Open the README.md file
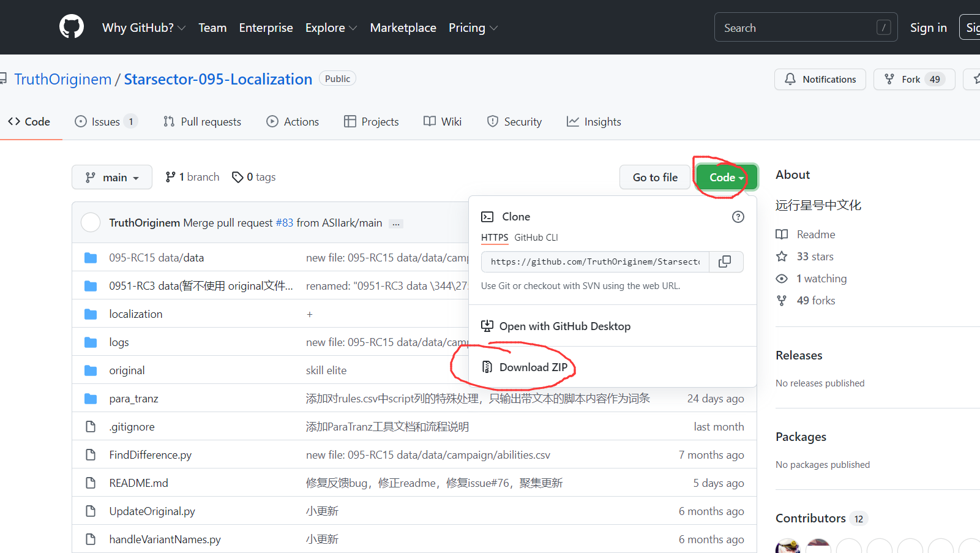Image resolution: width=980 pixels, height=553 pixels. [138, 483]
